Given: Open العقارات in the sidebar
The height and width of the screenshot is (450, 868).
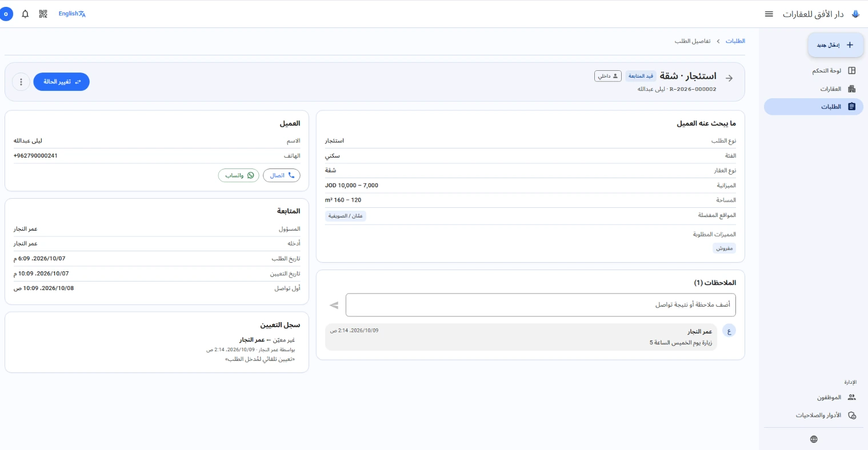Looking at the screenshot, I should (814, 89).
